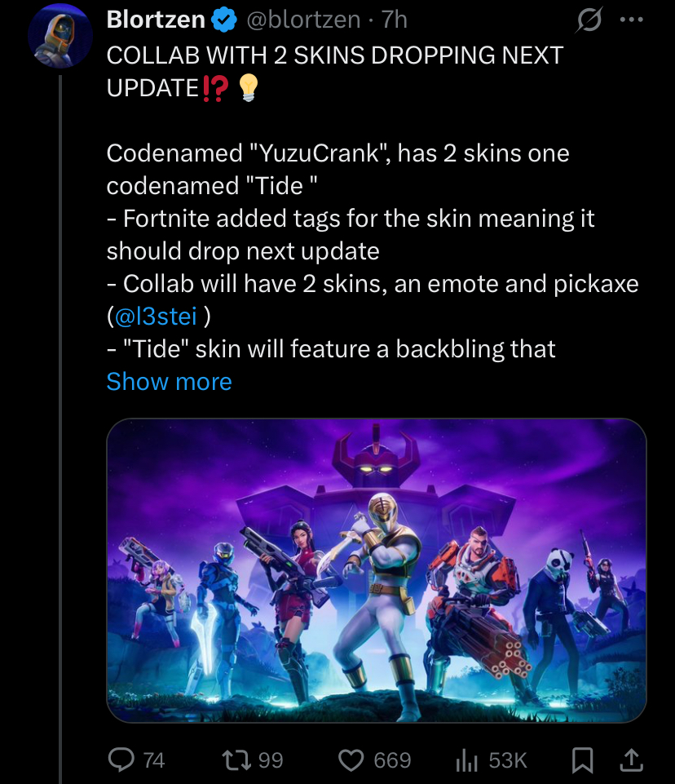Like the post with heart icon
This screenshot has height=784, width=675.
[351, 760]
